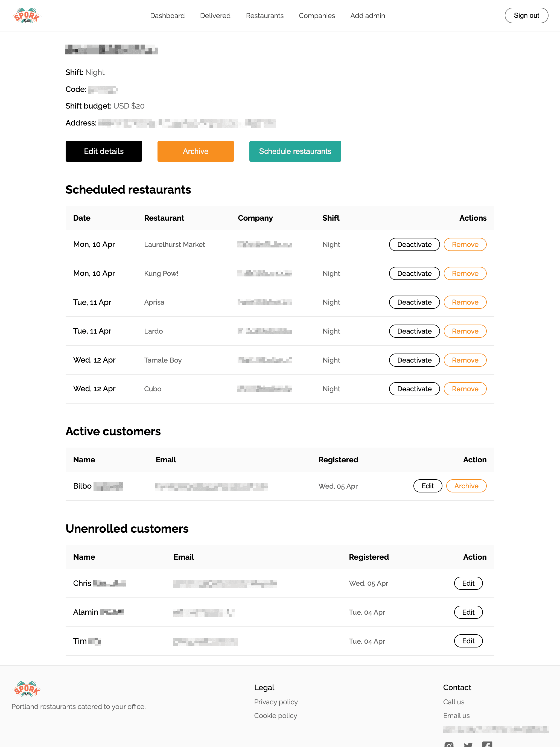Remove Kung Pow! from the schedule
Viewport: 560px width, 747px height.
pos(465,273)
